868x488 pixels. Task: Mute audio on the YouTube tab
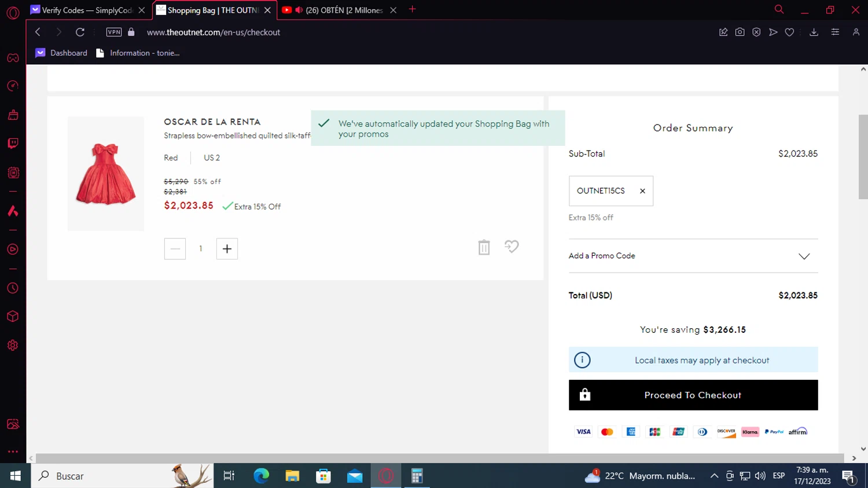(x=299, y=10)
